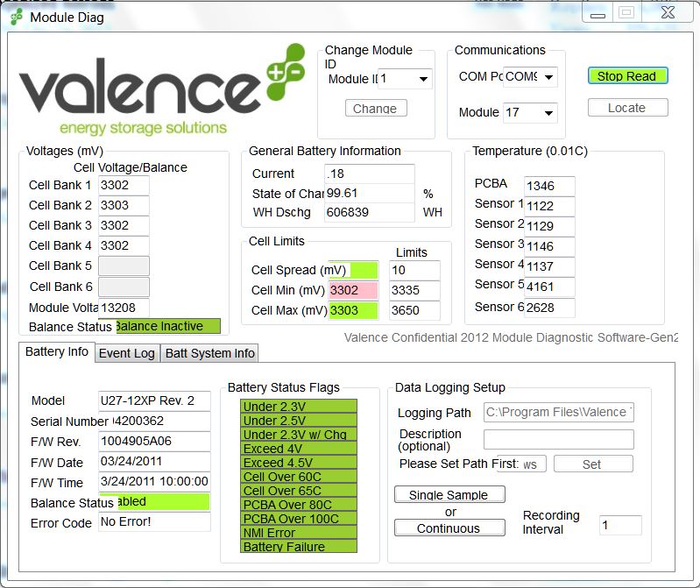Screen dimensions: 700x588
Task: Click the PCBA temperature value 1346
Action: pyautogui.click(x=549, y=186)
